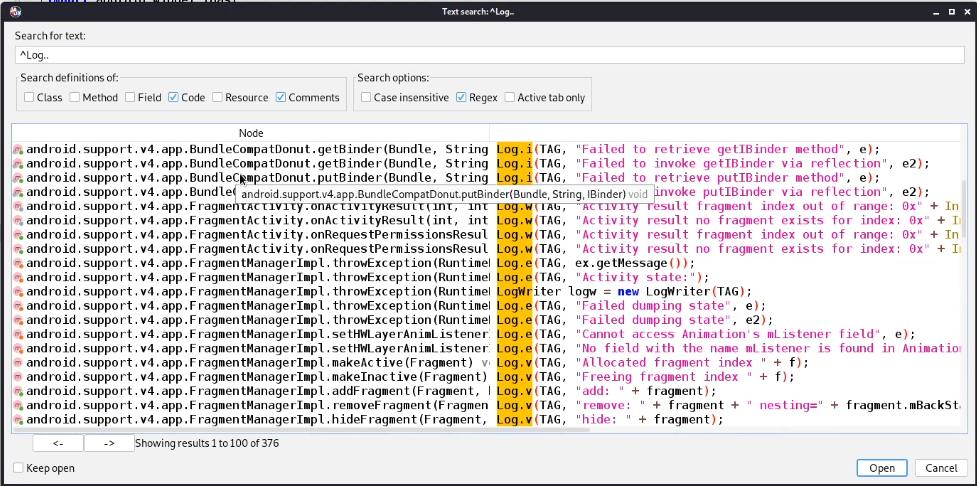Image resolution: width=977 pixels, height=486 pixels.
Task: Enable the Class search definition checkbox
Action: click(x=29, y=97)
